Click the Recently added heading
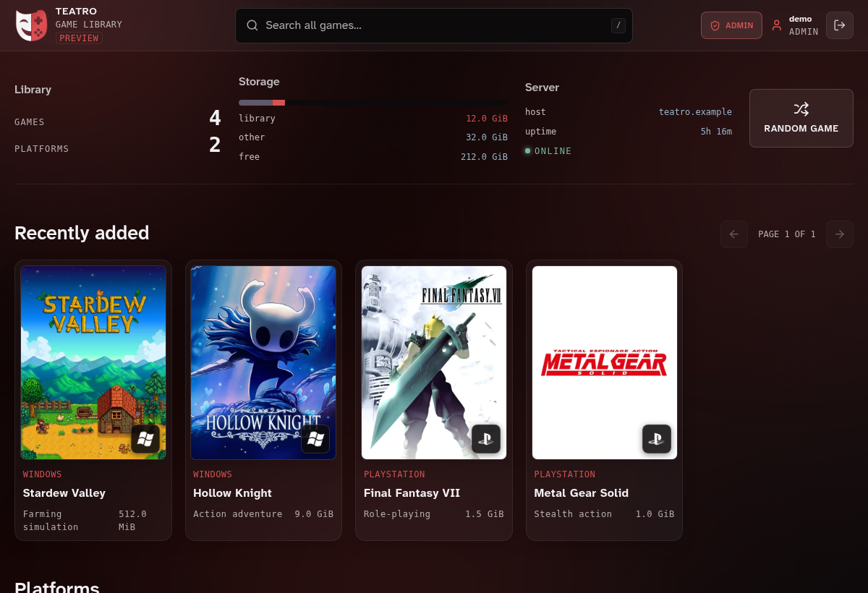Screen dimensions: 868x593 click(x=82, y=233)
